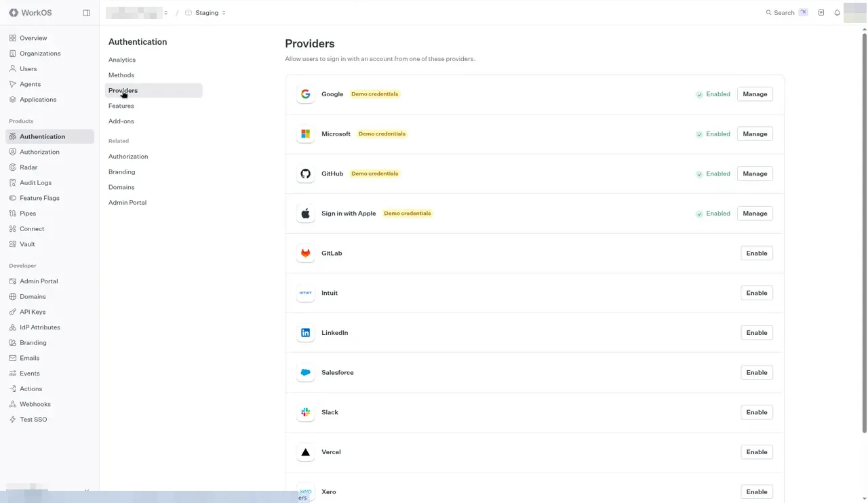Enable the LinkedIn provider

click(757, 333)
